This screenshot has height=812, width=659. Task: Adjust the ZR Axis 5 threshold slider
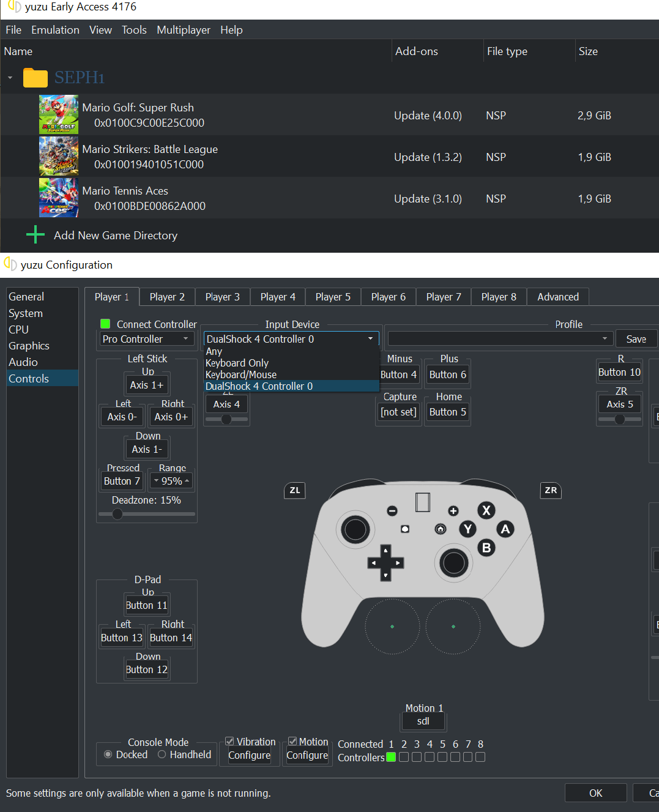coord(620,419)
